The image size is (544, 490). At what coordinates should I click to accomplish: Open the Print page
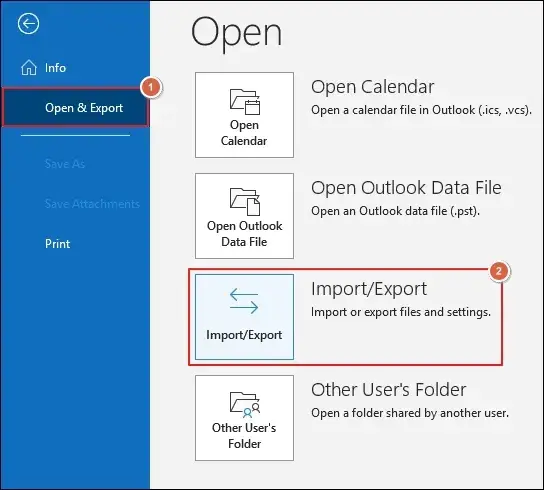click(58, 244)
